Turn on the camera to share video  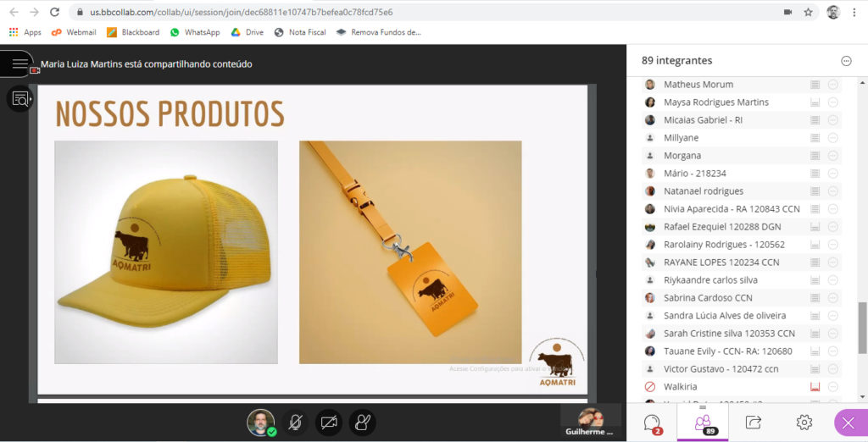[x=329, y=422]
